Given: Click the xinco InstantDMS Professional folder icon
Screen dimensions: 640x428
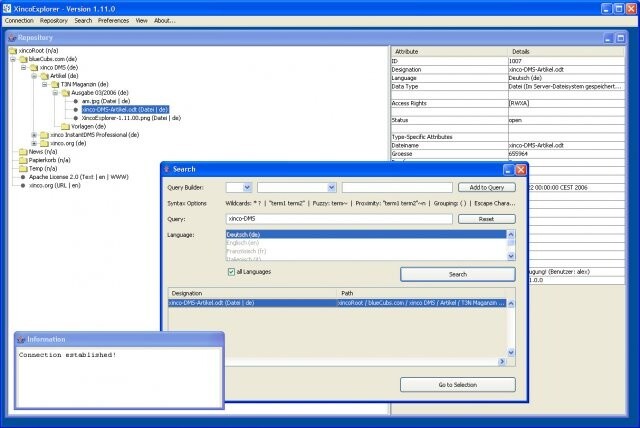Looking at the screenshot, I should click(45, 135).
